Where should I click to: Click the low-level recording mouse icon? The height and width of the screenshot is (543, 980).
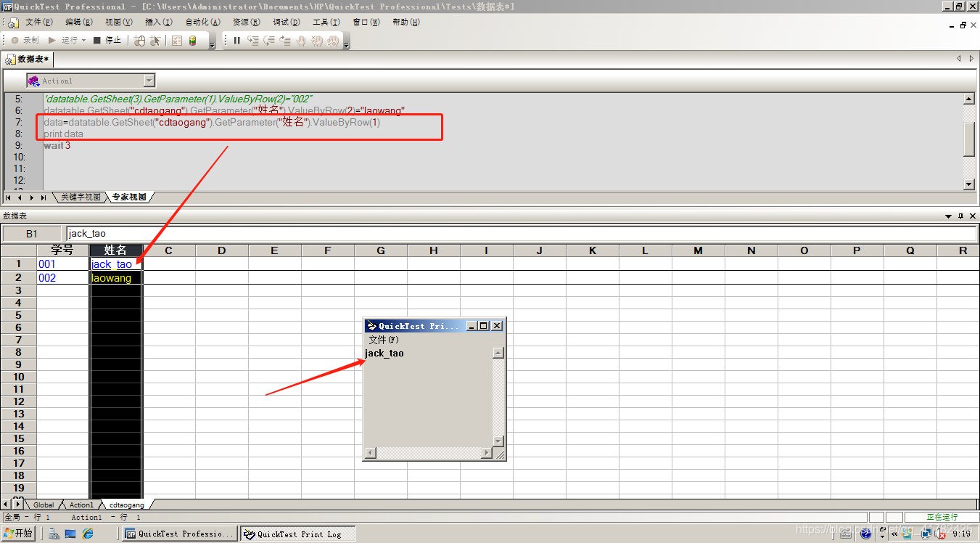point(140,41)
